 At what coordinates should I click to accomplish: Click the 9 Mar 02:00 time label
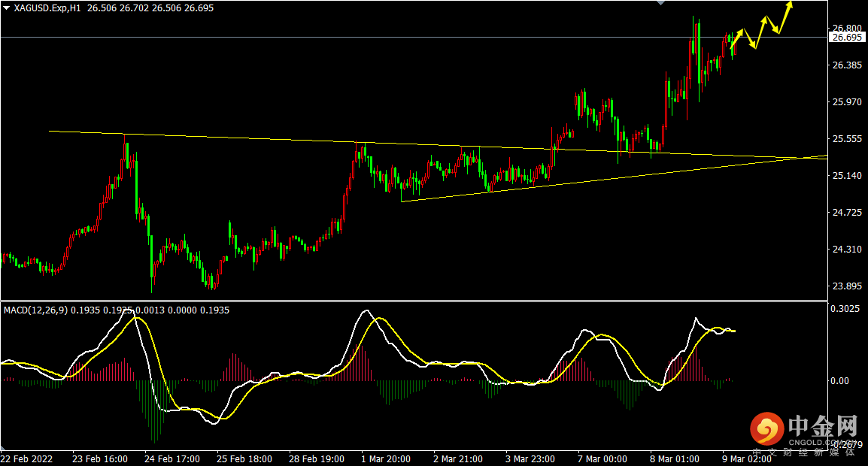pyautogui.click(x=745, y=458)
